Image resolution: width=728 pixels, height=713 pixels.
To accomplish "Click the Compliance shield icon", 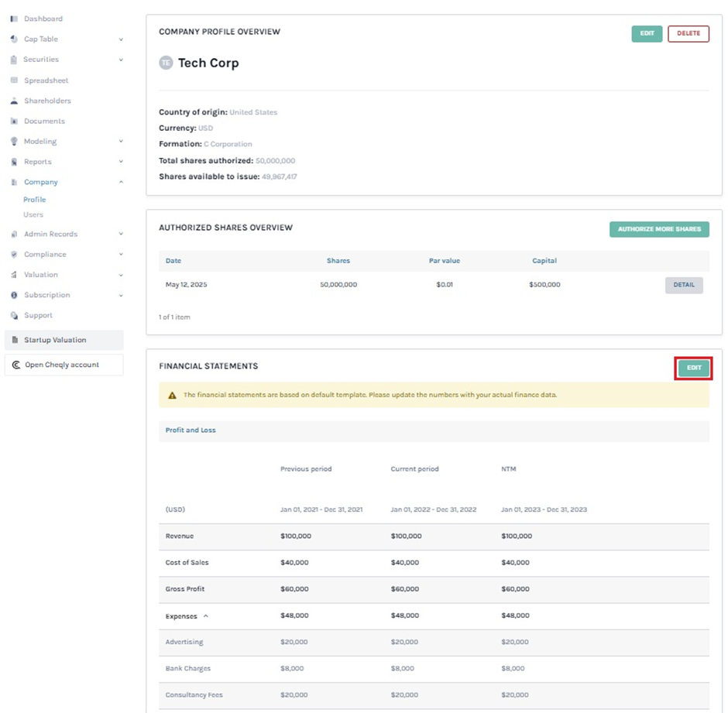I will [x=14, y=255].
